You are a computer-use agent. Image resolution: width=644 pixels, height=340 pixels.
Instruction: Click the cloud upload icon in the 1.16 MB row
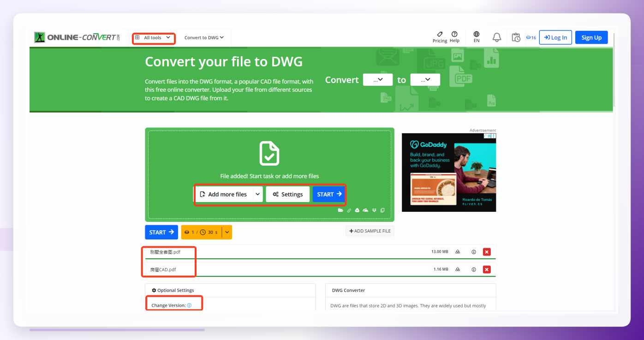point(458,269)
